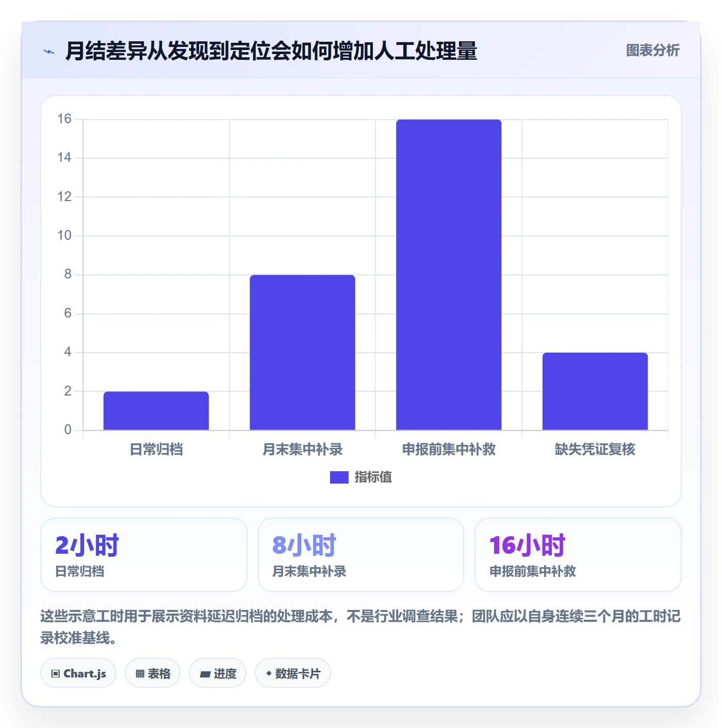Open the 8小时 月末集中补录 data card
This screenshot has width=722, height=728.
point(361,555)
